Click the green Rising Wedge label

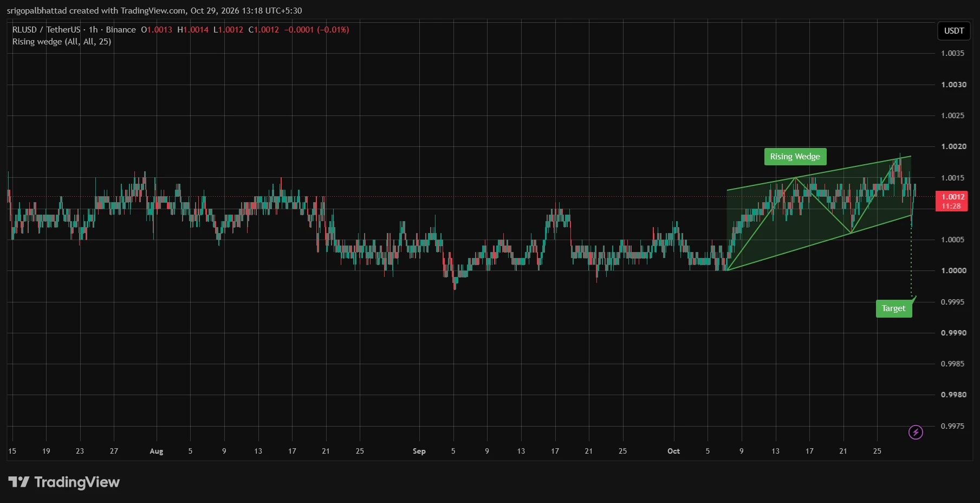pyautogui.click(x=795, y=157)
